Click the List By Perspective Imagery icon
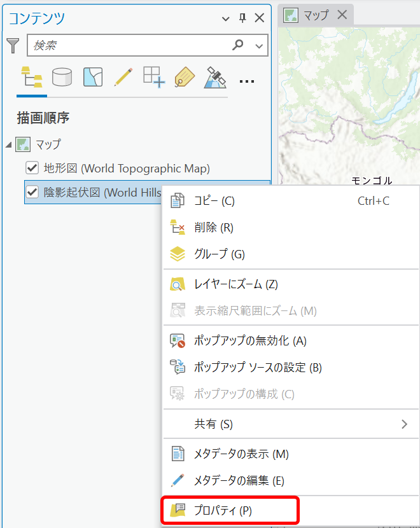The height and width of the screenshot is (528, 420). [215, 78]
